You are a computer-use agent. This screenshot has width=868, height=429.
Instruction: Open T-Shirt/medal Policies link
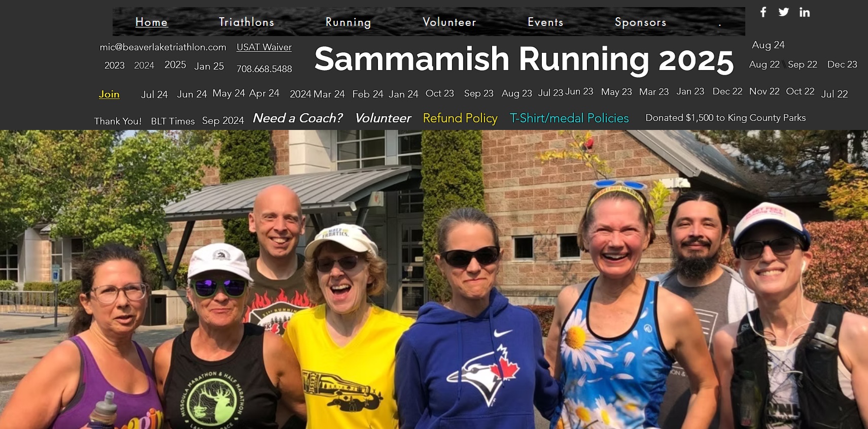click(569, 118)
